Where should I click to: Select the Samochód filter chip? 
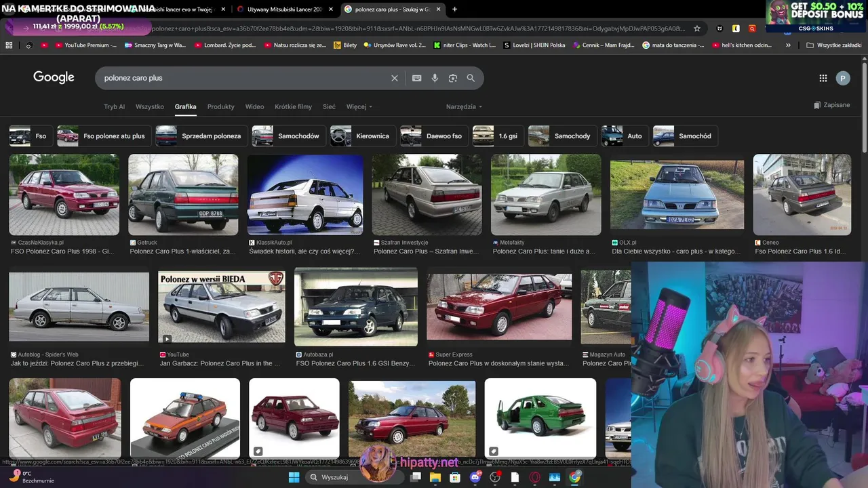click(x=685, y=136)
